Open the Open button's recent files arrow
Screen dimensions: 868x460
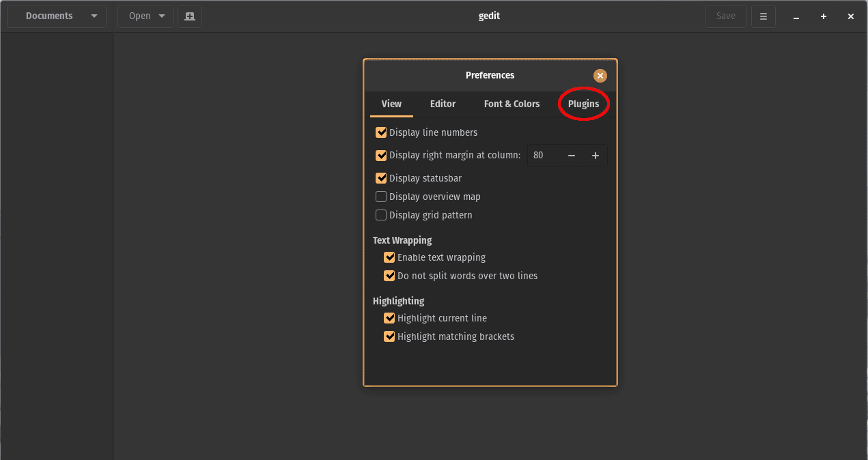162,16
